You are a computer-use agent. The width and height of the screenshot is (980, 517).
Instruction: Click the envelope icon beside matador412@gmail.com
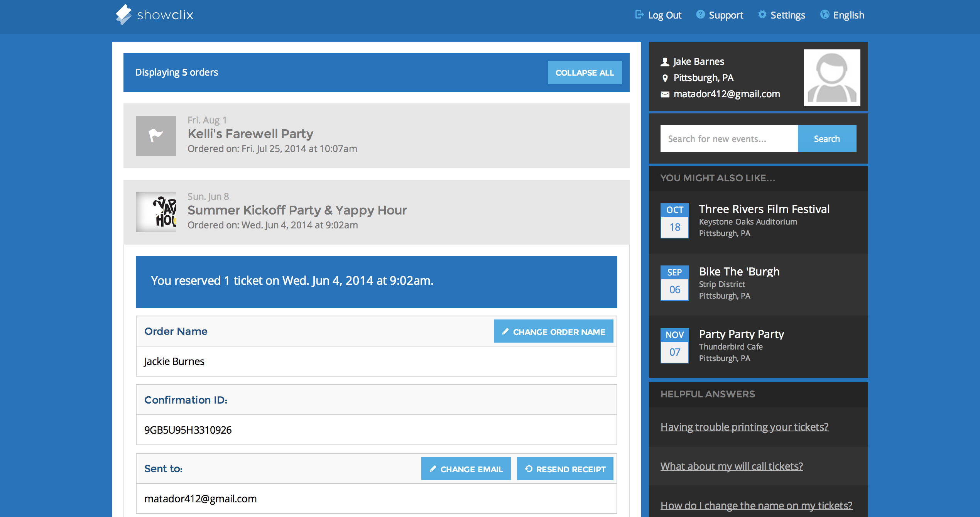665,94
